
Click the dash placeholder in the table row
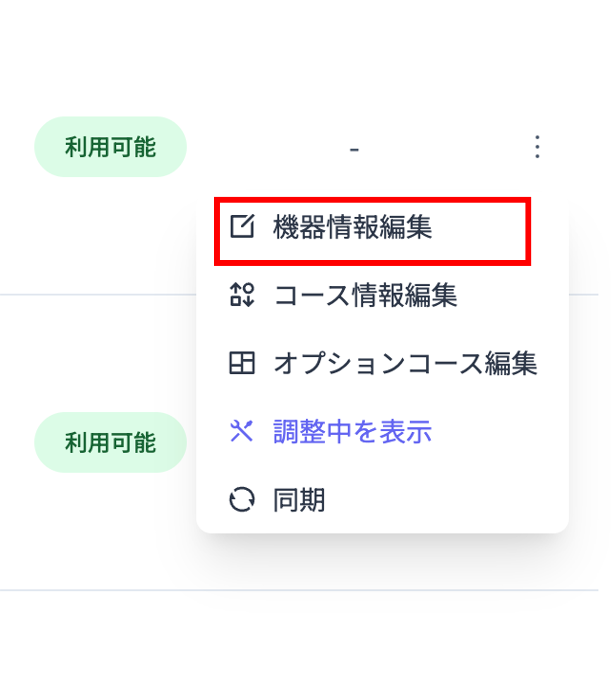click(354, 149)
